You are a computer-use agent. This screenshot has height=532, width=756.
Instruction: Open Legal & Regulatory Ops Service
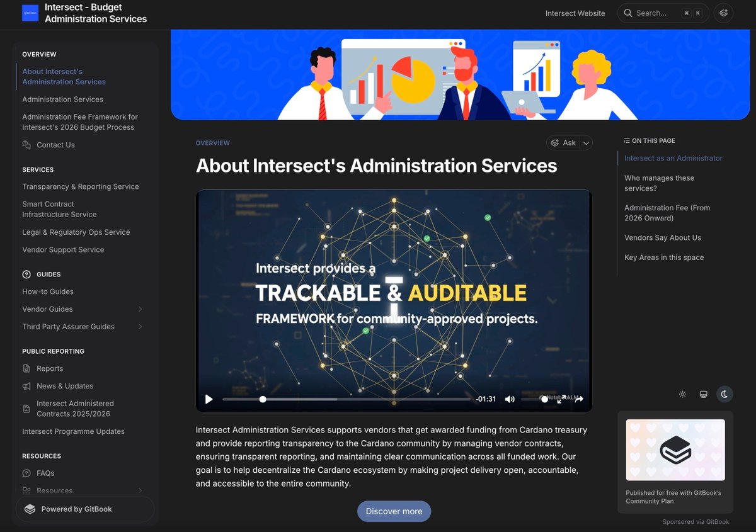coord(76,232)
